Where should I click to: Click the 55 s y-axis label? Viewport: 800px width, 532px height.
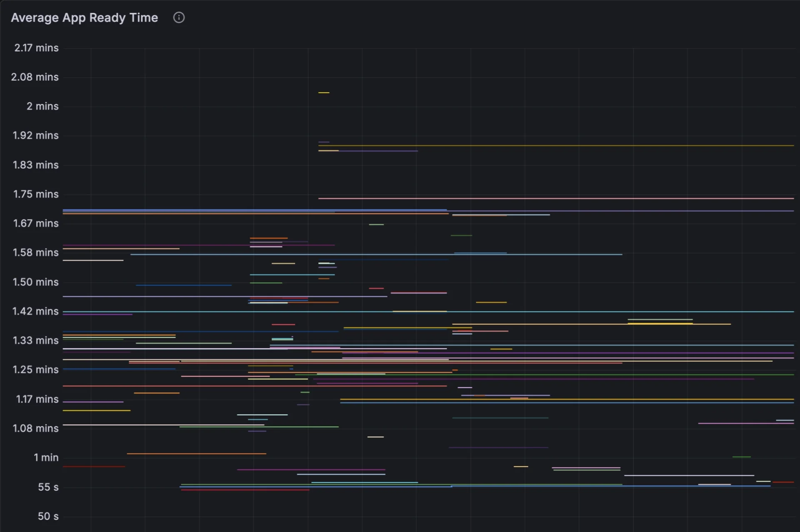click(48, 487)
